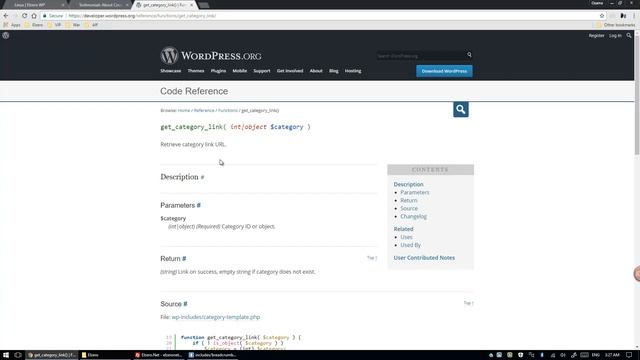Viewport: 640px width, 360px height.
Task: Click the ENG language indicator in tray
Action: pyautogui.click(x=596, y=355)
